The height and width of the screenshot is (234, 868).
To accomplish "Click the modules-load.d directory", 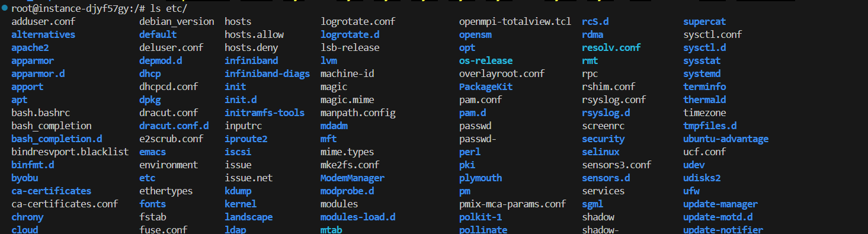I will click(x=358, y=217).
